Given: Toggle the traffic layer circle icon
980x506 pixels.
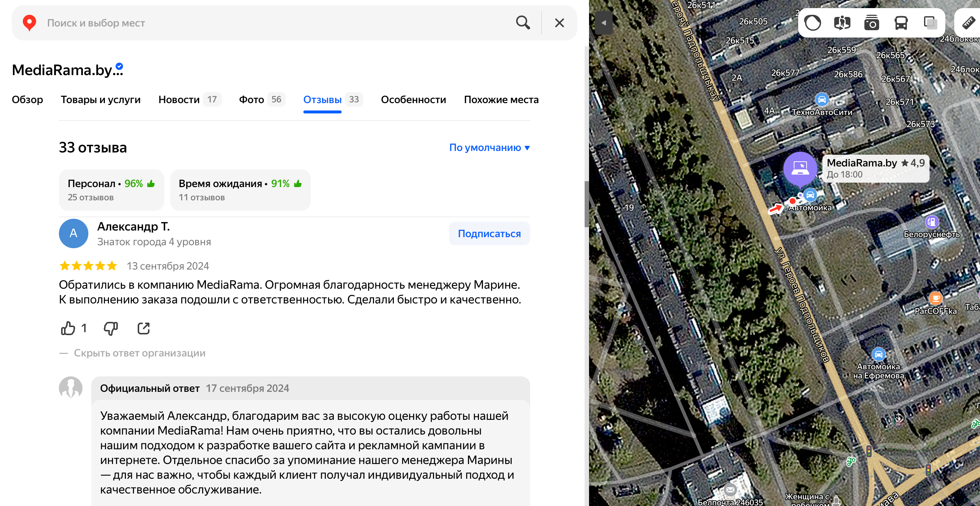Looking at the screenshot, I should pos(812,23).
